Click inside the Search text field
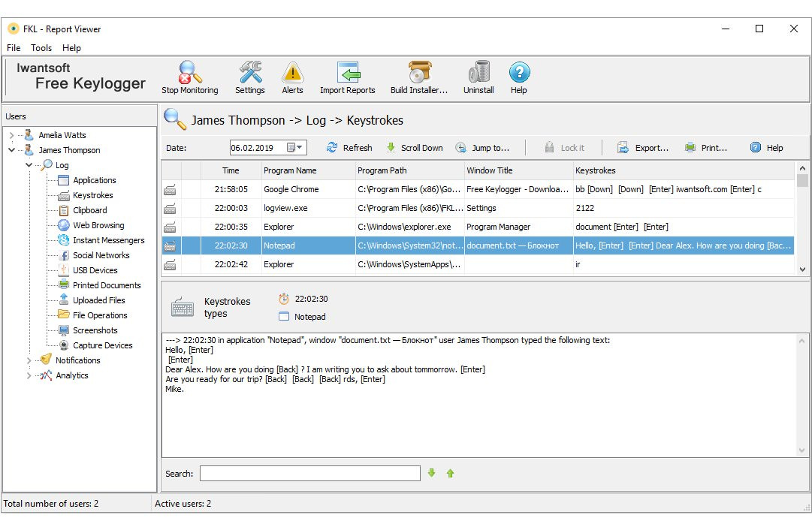The width and height of the screenshot is (812, 530). pos(309,474)
